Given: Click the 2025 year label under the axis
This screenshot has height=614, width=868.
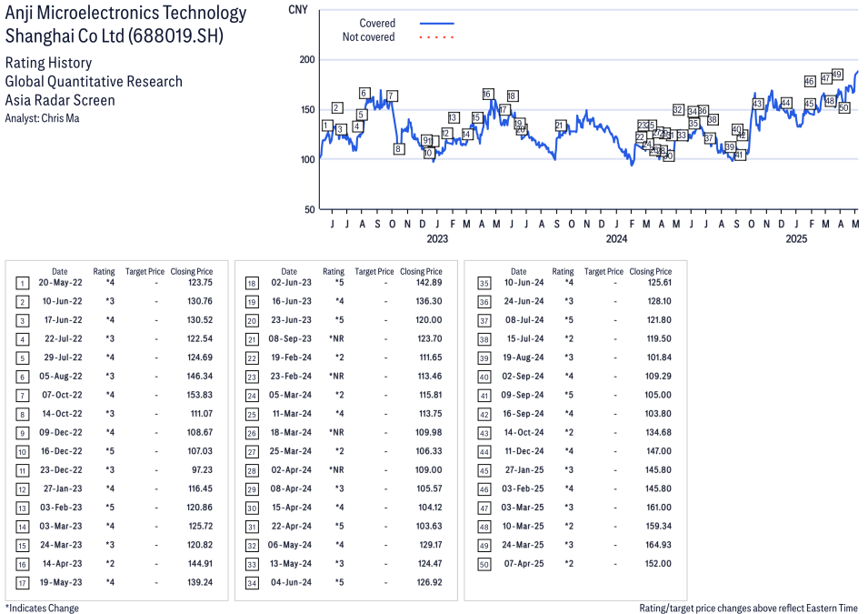Looking at the screenshot, I should pos(796,239).
